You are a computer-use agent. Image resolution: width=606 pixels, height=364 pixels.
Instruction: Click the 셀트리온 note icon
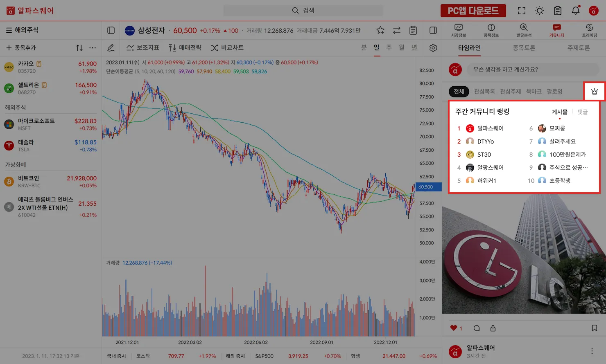pyautogui.click(x=44, y=85)
